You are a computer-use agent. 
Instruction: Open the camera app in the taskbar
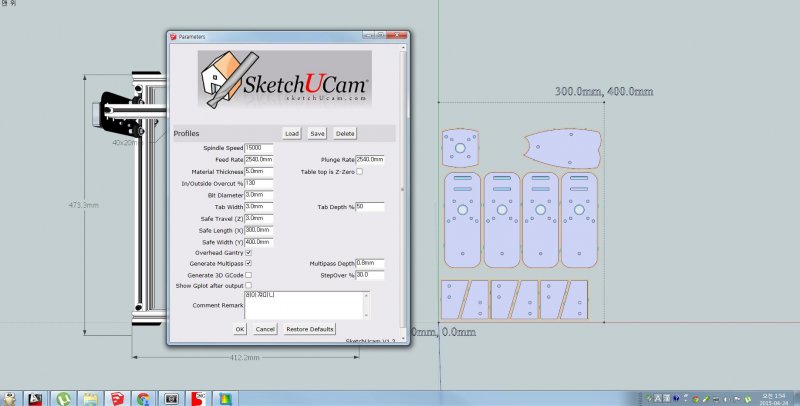171,397
